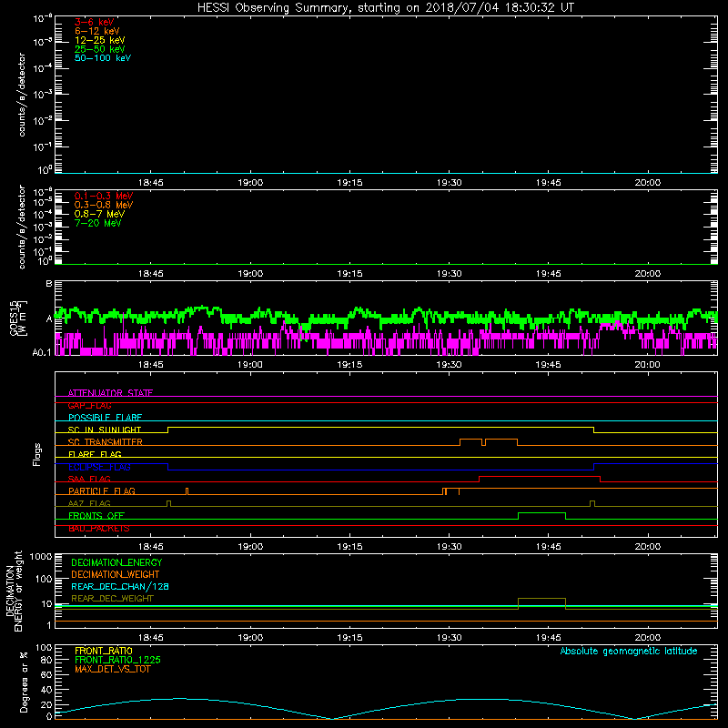Select the 12-25 keV legend label
The width and height of the screenshot is (728, 728).
point(100,40)
